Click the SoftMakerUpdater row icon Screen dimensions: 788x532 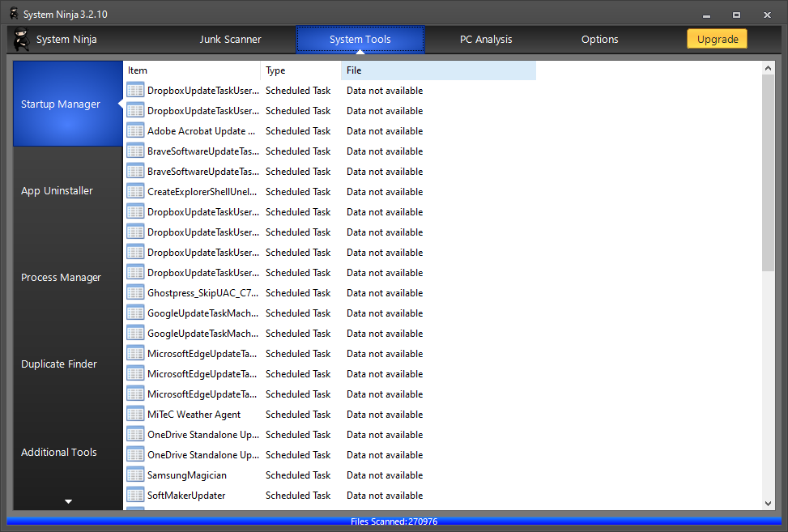135,496
